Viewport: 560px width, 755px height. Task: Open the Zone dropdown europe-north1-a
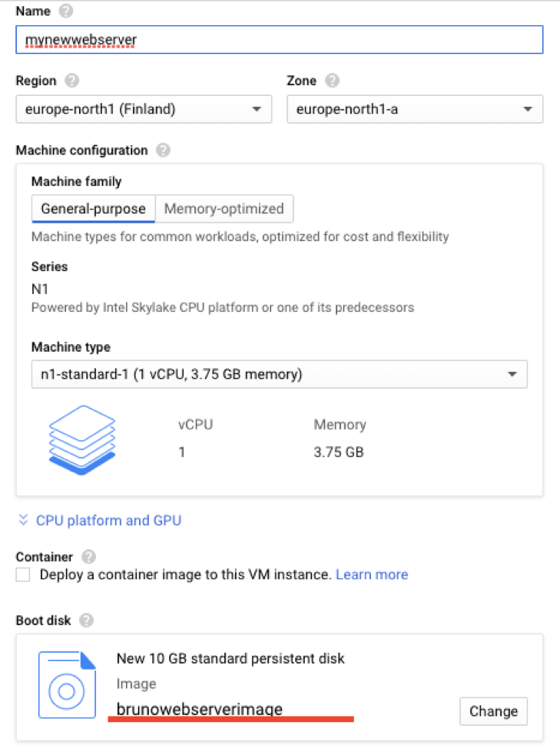(415, 109)
